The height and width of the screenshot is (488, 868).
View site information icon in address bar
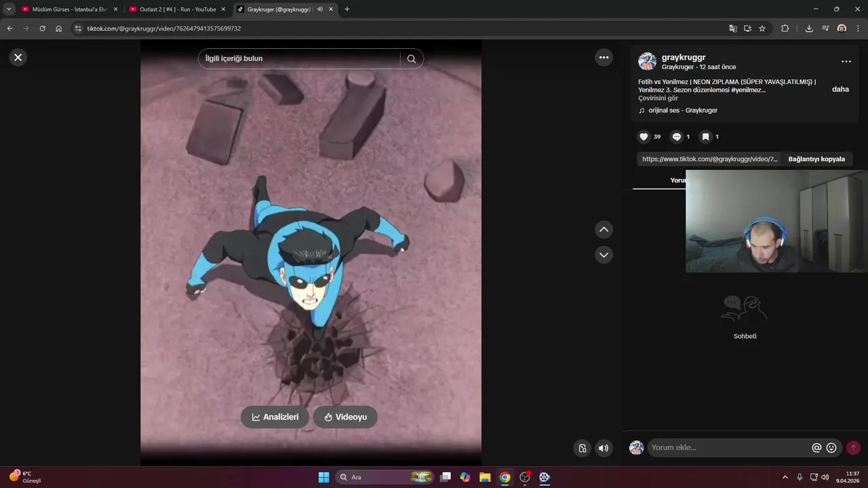pyautogui.click(x=78, y=28)
